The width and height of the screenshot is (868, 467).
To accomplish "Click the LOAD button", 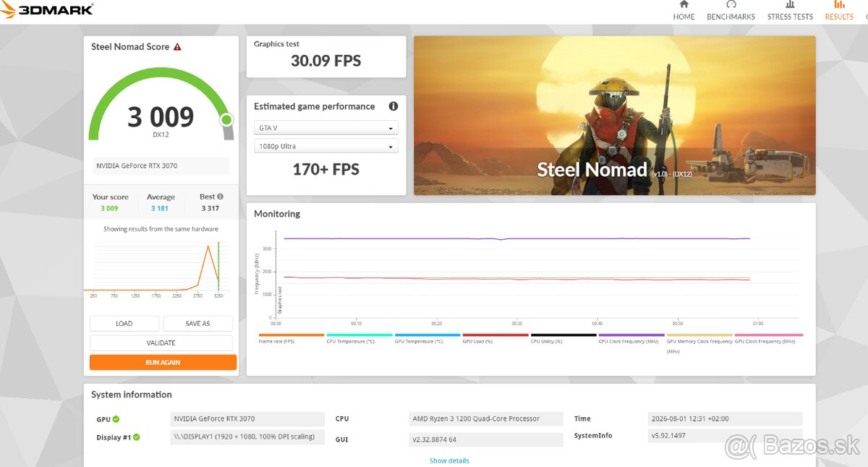I will tap(124, 324).
